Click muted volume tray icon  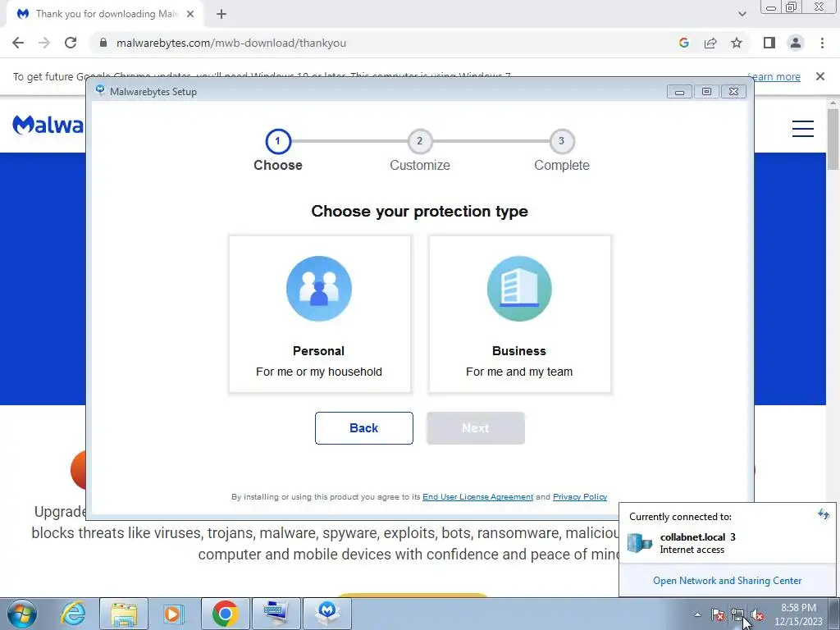757,615
